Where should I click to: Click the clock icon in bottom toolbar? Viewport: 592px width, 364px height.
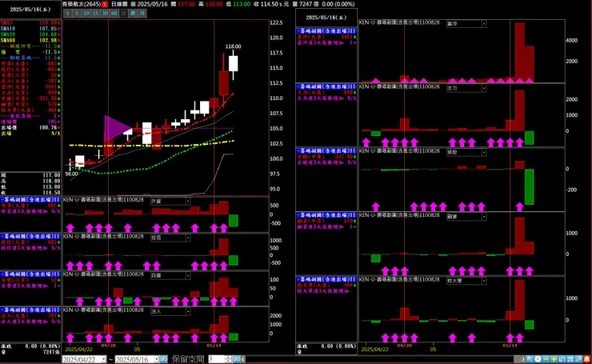tap(538, 359)
